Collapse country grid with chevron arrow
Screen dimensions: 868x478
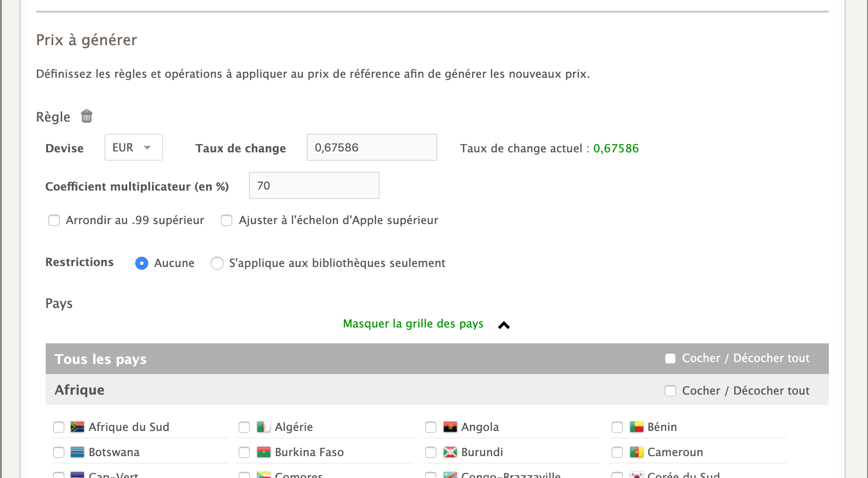[x=503, y=325]
